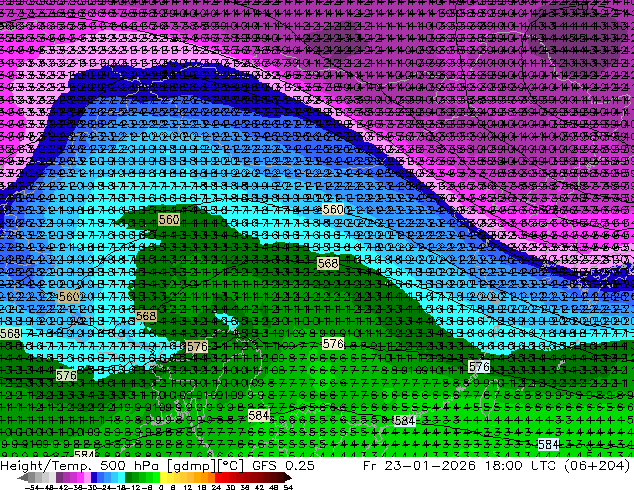Click the cyan swatch in the color legend
This screenshot has height=490, width=634.
(121, 478)
